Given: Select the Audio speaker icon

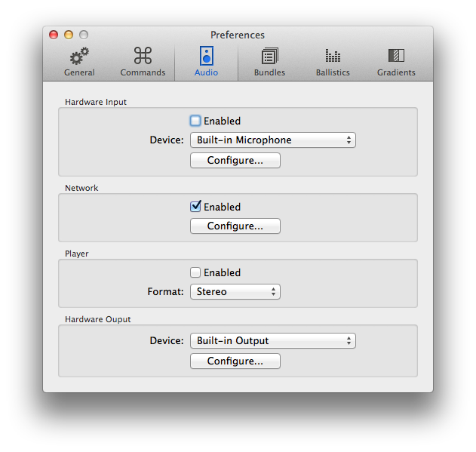Looking at the screenshot, I should pos(207,56).
